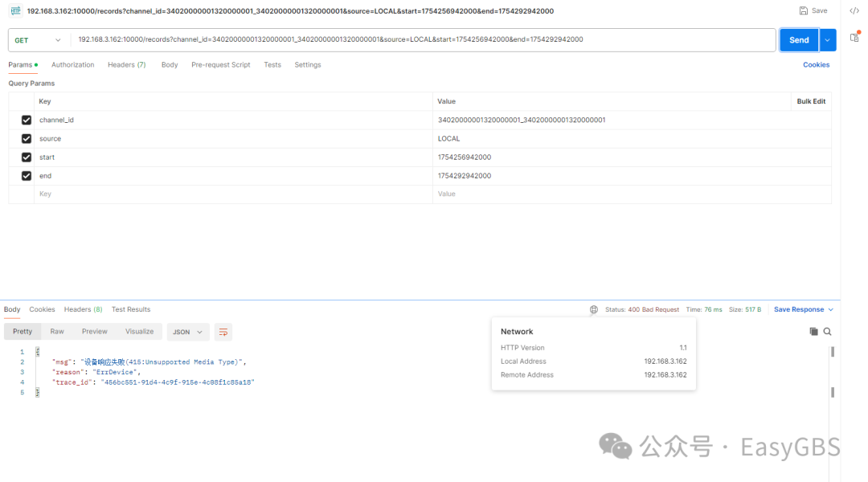Select the response Cookies tab
The height and width of the screenshot is (482, 868).
[42, 309]
